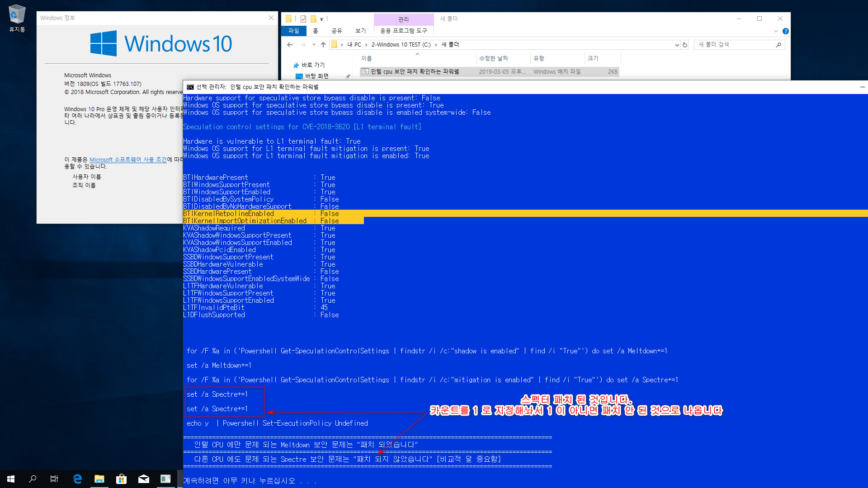Viewport: 868px width, 488px height.
Task: Click the L1TFInvalidPteBit output line
Action: pos(255,308)
